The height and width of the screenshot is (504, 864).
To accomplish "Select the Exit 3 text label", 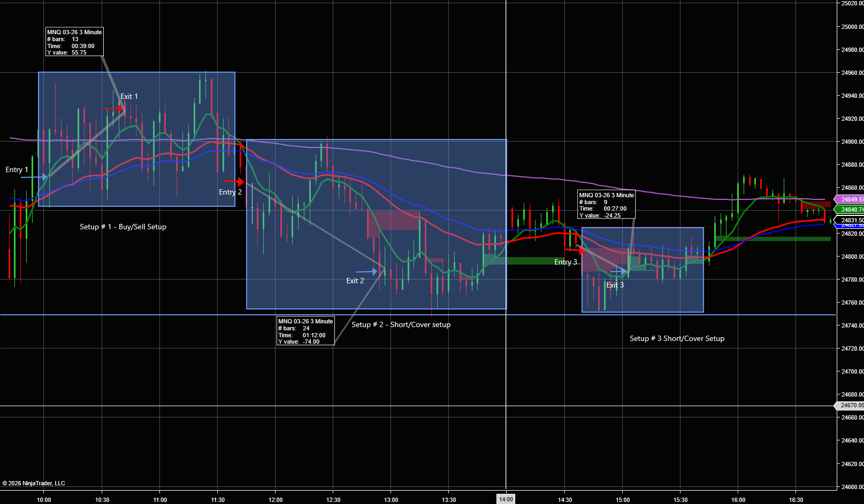I will (x=615, y=285).
